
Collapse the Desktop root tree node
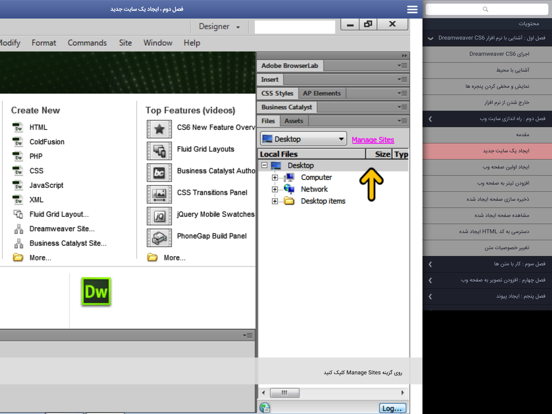click(264, 165)
